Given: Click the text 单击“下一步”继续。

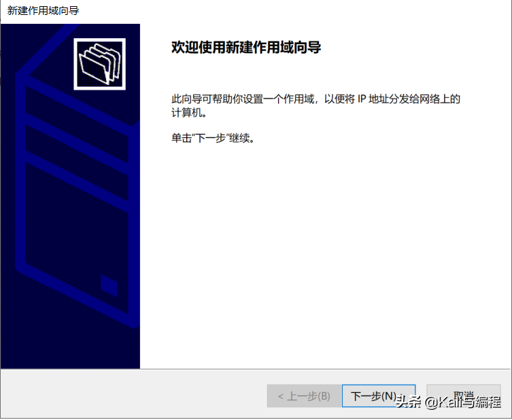Looking at the screenshot, I should tap(213, 138).
